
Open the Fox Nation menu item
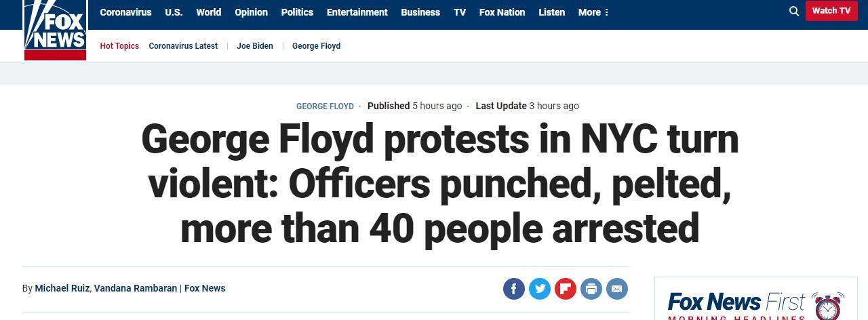[x=502, y=12]
